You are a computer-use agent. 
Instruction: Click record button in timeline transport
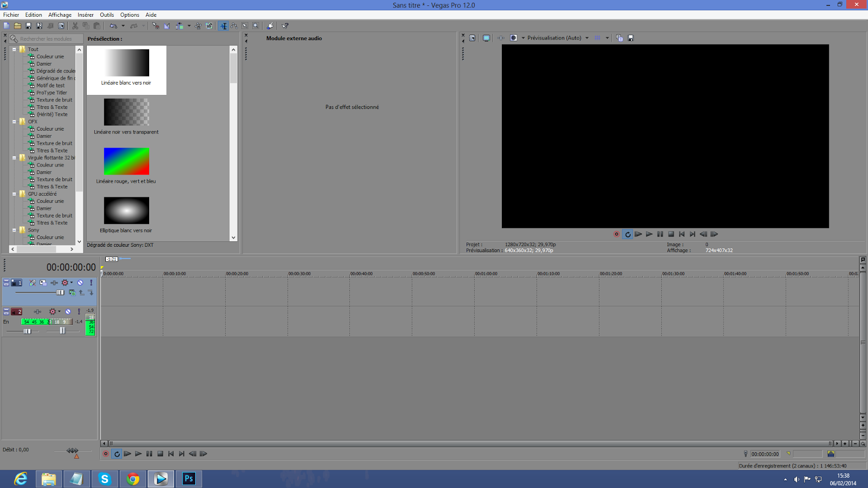tap(106, 454)
